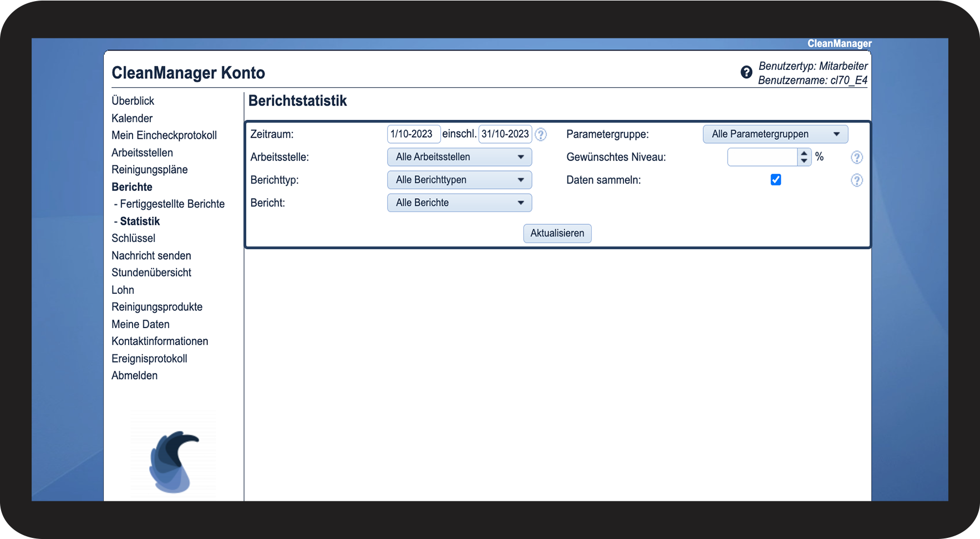The width and height of the screenshot is (980, 539).
Task: Click the end date field 31/10-2023
Action: 505,134
